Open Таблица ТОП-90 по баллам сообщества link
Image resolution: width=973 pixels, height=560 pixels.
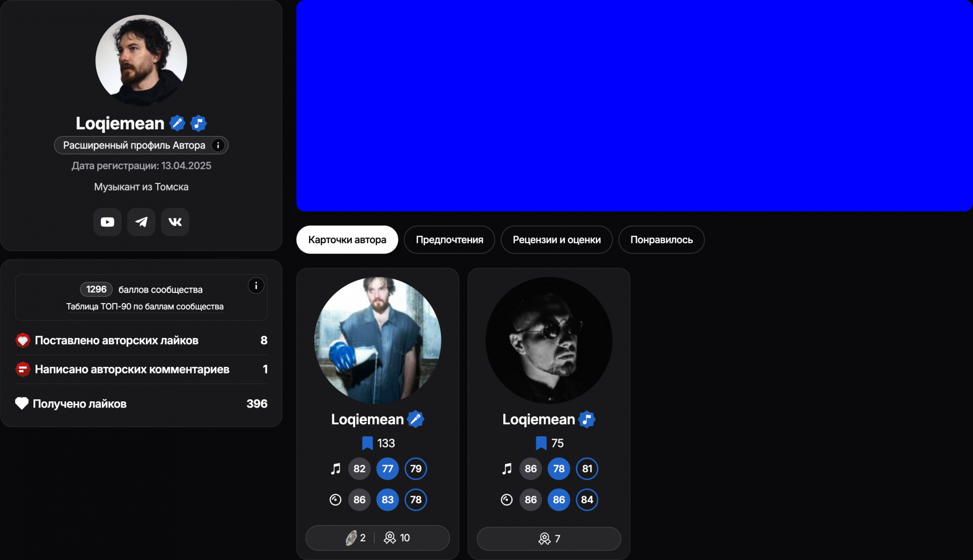click(144, 307)
